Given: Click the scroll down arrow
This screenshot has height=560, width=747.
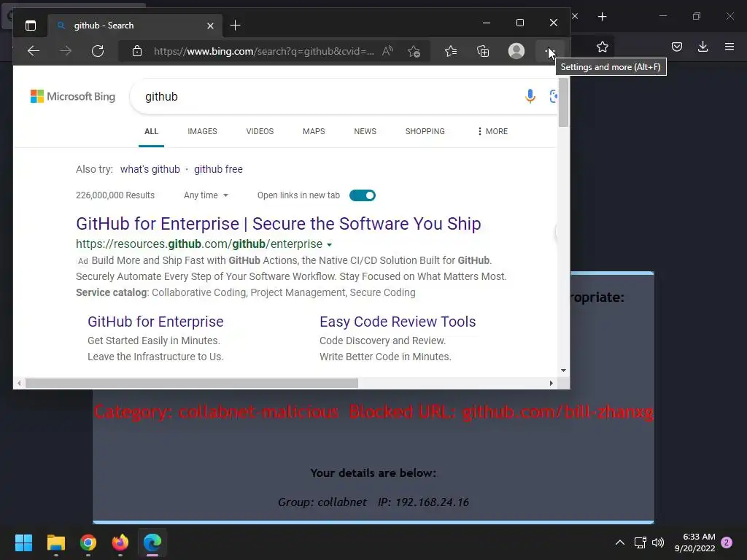Looking at the screenshot, I should coord(564,370).
